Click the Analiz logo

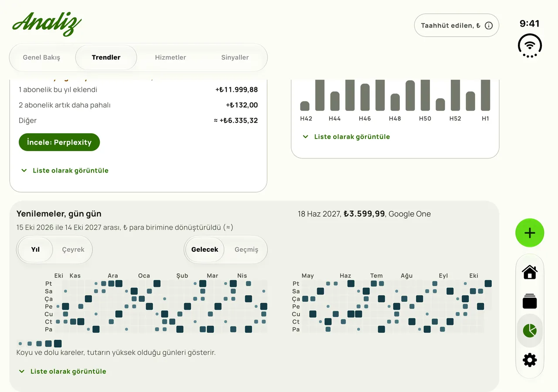47,24
